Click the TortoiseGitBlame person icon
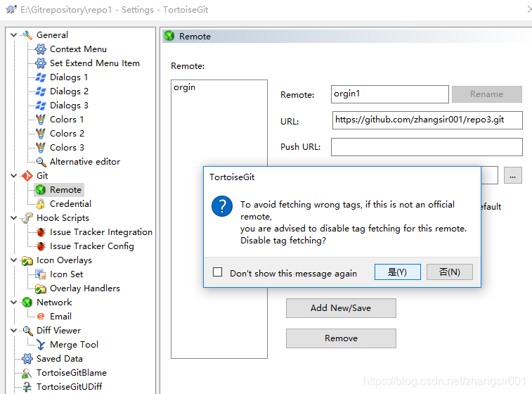This screenshot has width=532, height=394. point(27,373)
